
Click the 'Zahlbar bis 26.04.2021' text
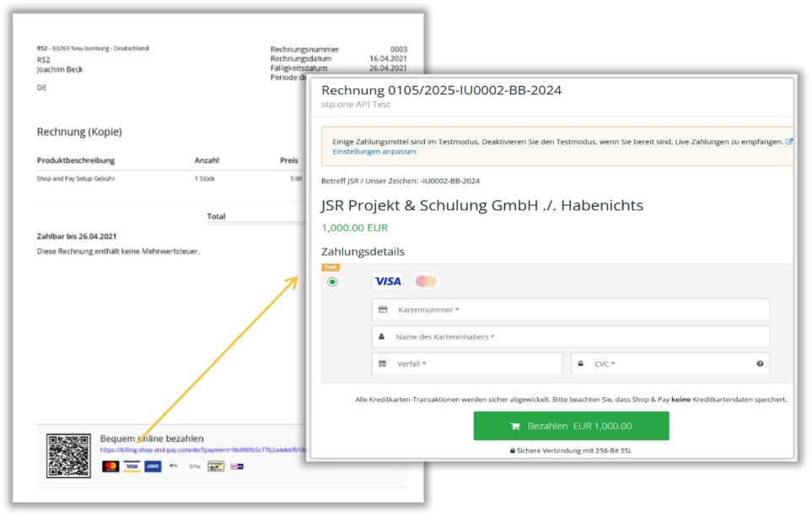pyautogui.click(x=77, y=236)
